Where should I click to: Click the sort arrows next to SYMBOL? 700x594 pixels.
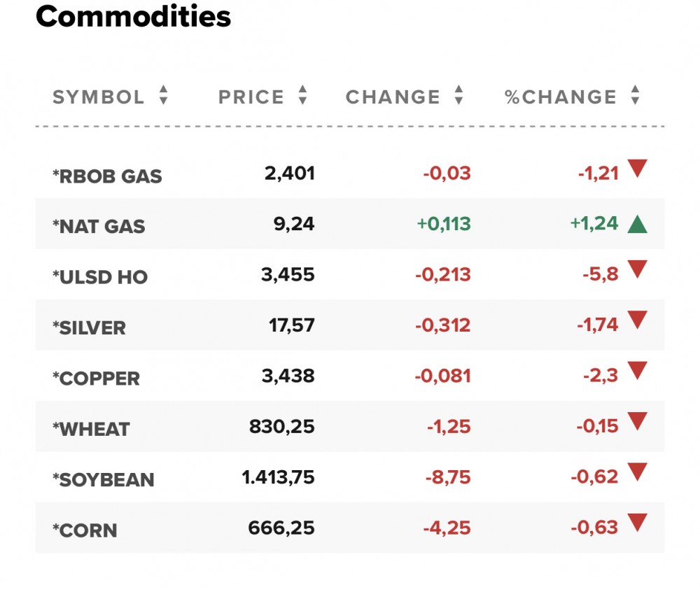pos(163,96)
